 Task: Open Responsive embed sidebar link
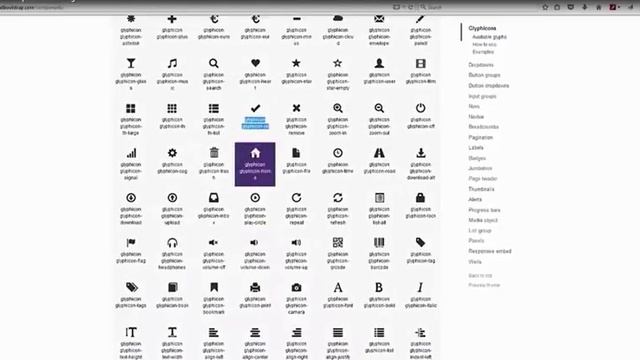coord(490,251)
